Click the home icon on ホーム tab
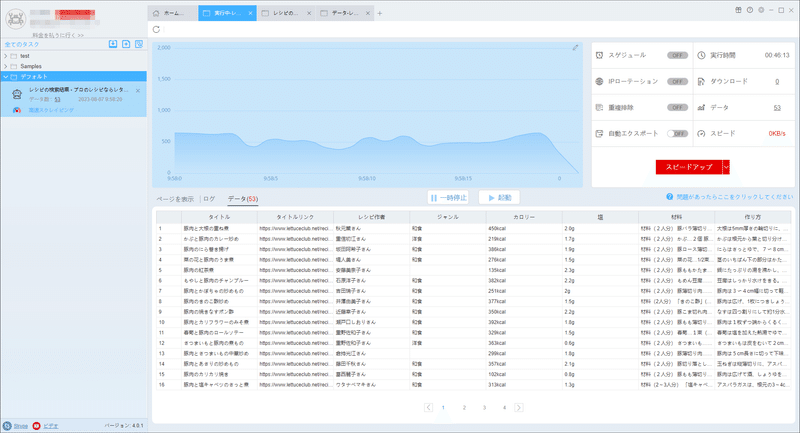The width and height of the screenshot is (800, 433). pos(156,13)
